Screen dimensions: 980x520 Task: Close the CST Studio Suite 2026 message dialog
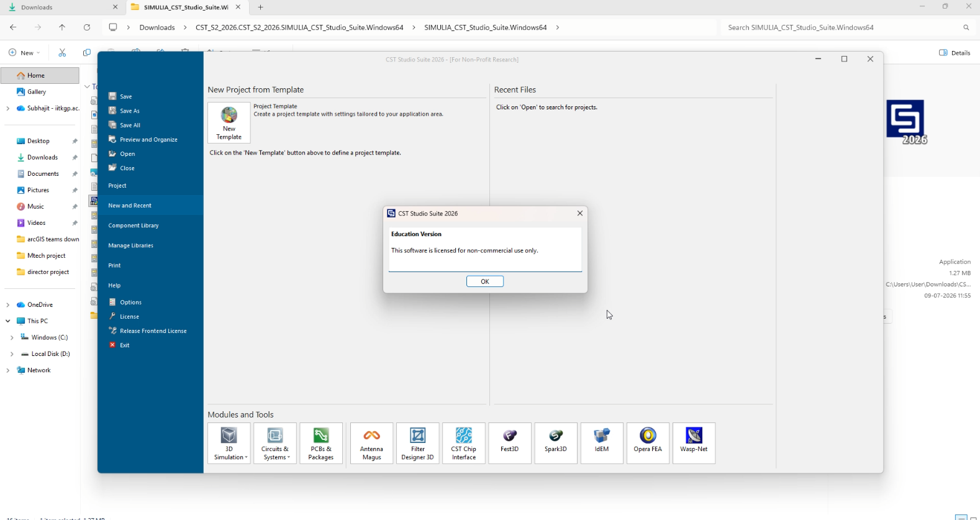click(580, 213)
